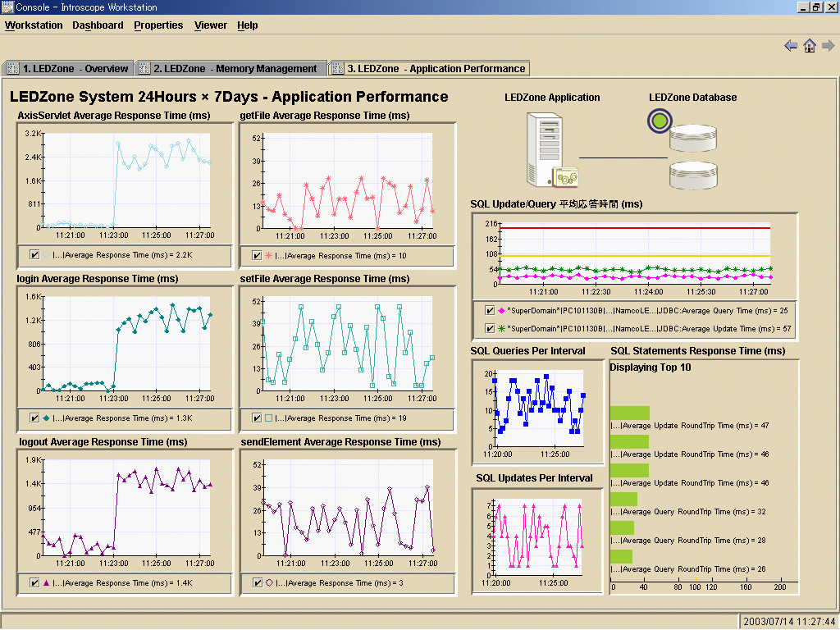
Task: Open the Help menu
Action: [248, 25]
